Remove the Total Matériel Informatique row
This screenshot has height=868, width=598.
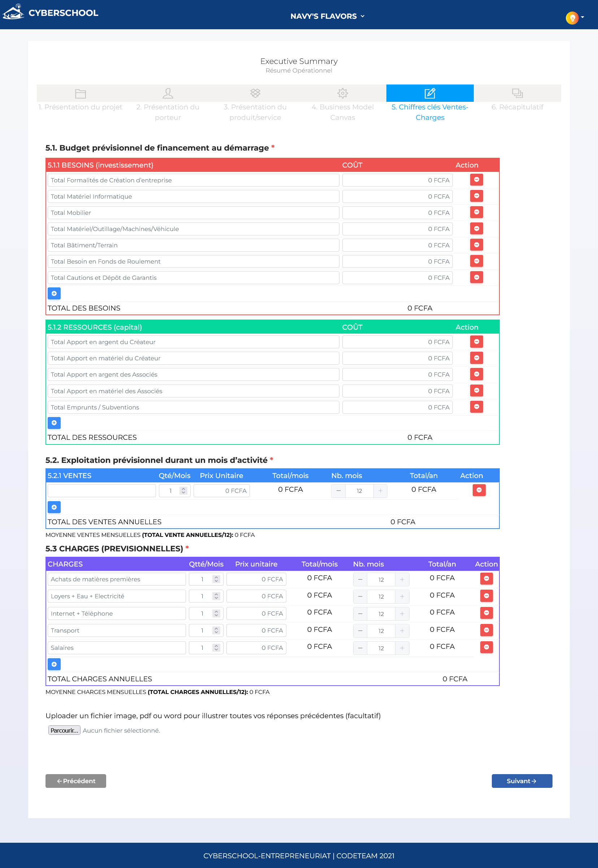pyautogui.click(x=476, y=196)
